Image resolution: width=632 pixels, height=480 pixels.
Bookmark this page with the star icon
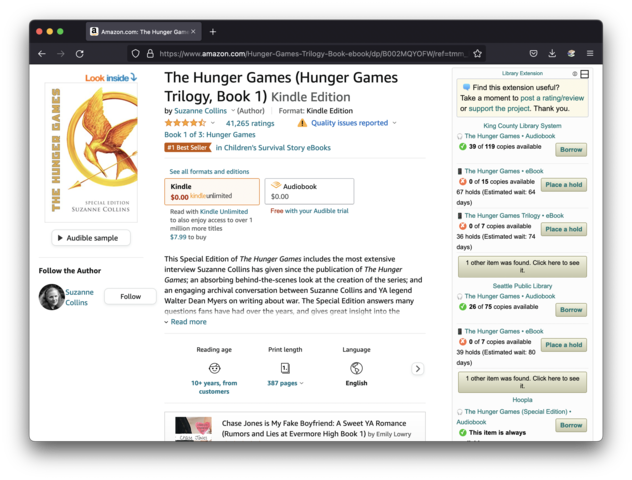point(478,54)
